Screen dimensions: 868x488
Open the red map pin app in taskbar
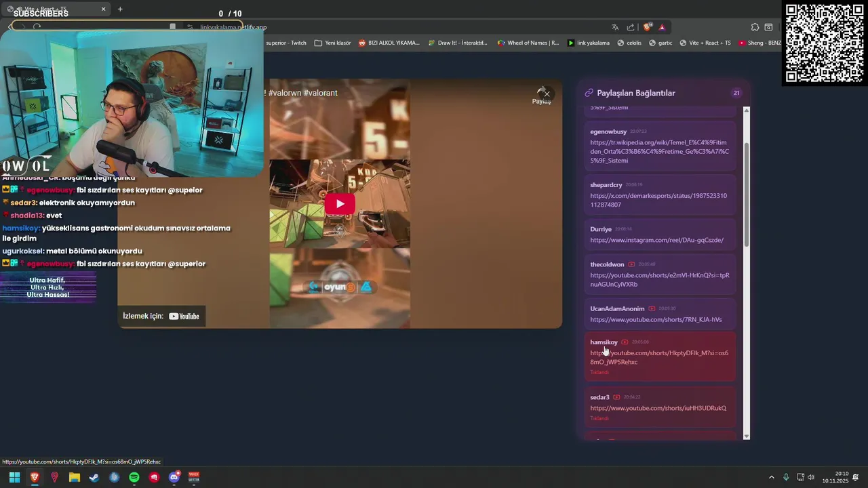54,477
